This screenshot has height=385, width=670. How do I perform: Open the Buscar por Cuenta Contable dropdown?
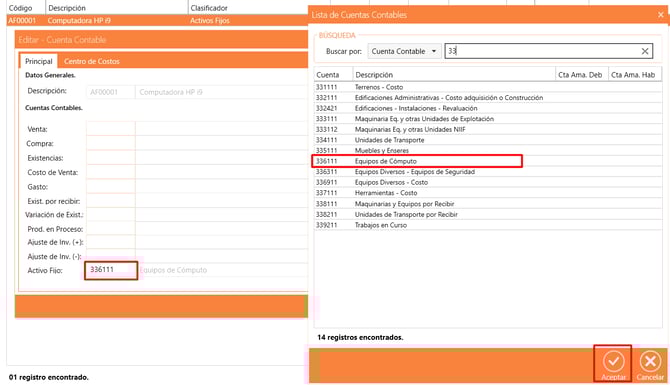coord(404,51)
